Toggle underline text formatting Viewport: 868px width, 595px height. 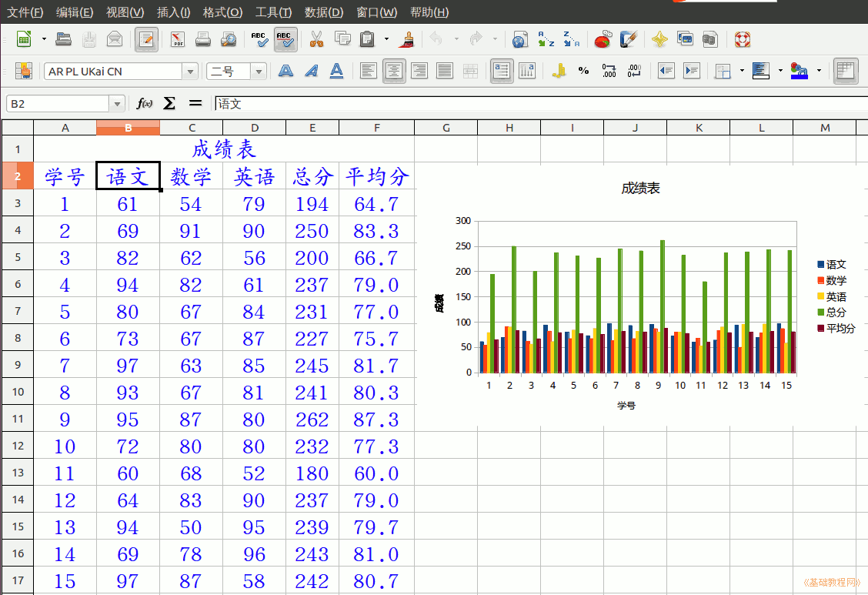(336, 71)
